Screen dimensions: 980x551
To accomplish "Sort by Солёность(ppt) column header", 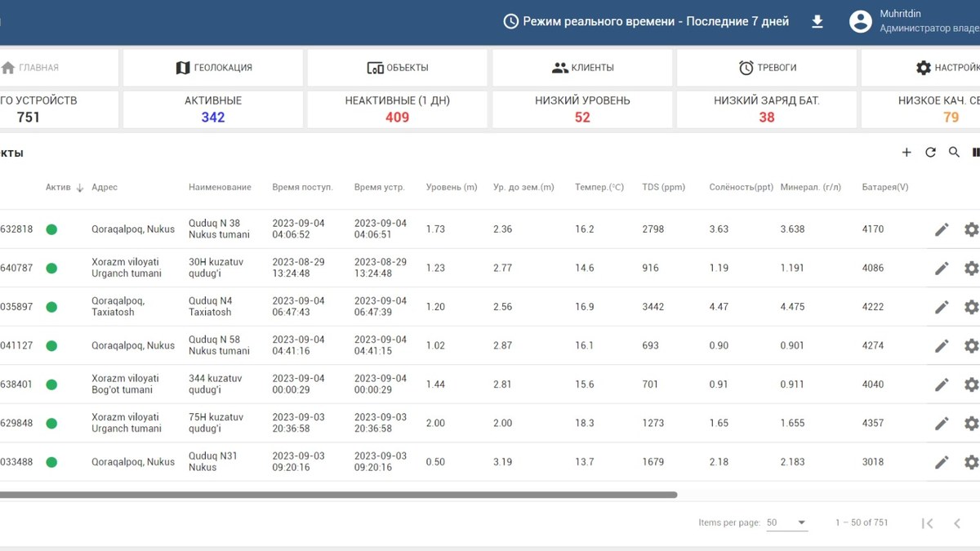I will coord(742,188).
